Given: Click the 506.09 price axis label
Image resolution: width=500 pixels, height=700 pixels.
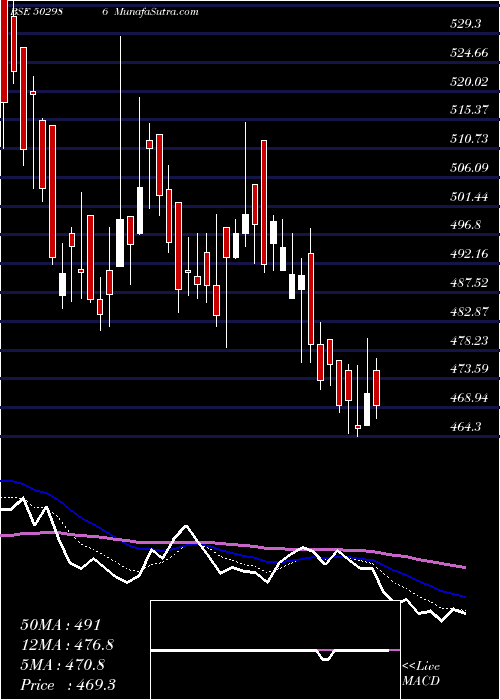Looking at the screenshot, I should click(x=469, y=168).
